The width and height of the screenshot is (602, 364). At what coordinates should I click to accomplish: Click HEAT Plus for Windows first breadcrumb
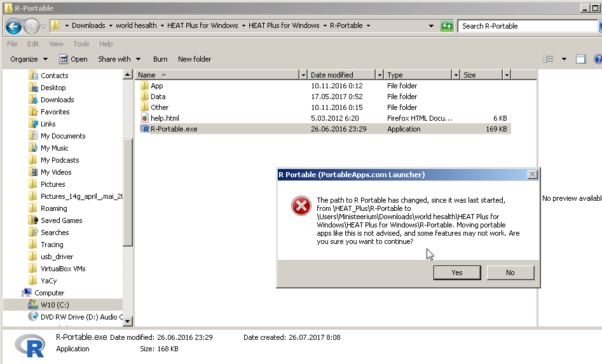coord(202,25)
